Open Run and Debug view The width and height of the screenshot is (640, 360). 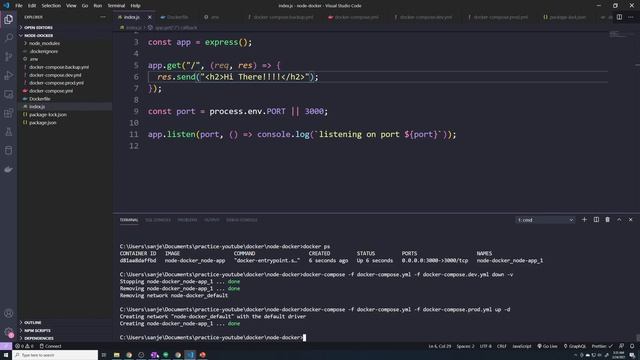[x=8, y=75]
